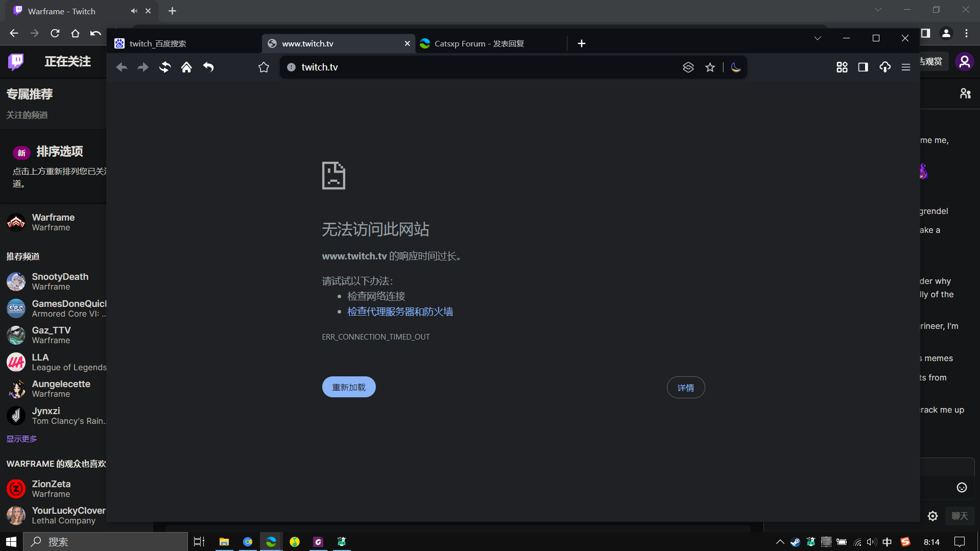
Task: Open Twitch chat emote smiley picker
Action: pyautogui.click(x=962, y=488)
